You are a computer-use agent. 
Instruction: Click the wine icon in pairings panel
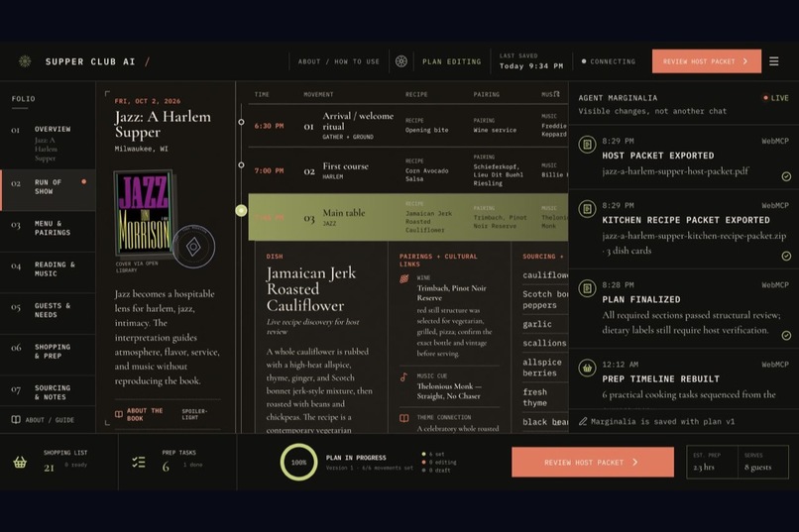[x=404, y=278]
